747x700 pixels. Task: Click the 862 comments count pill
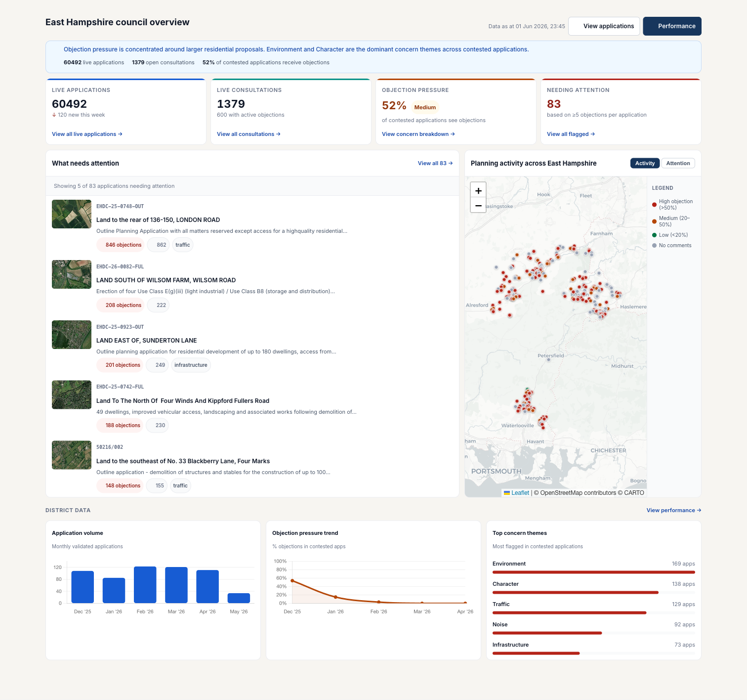click(x=159, y=245)
